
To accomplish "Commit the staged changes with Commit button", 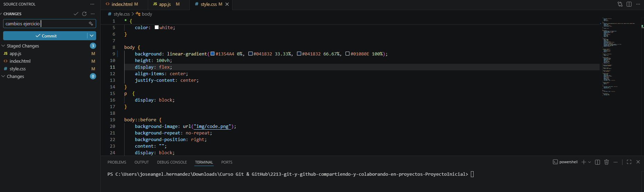I will 45,36.
